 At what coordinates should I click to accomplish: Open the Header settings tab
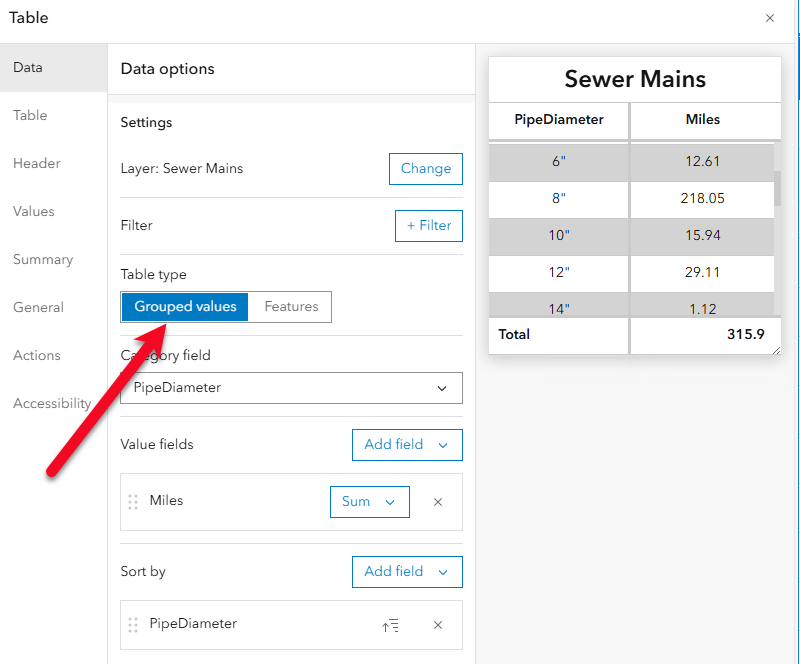[x=37, y=163]
